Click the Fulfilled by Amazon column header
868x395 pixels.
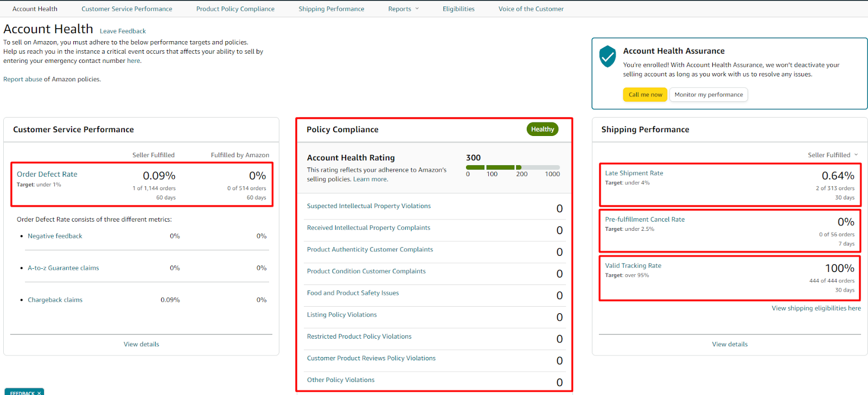240,155
